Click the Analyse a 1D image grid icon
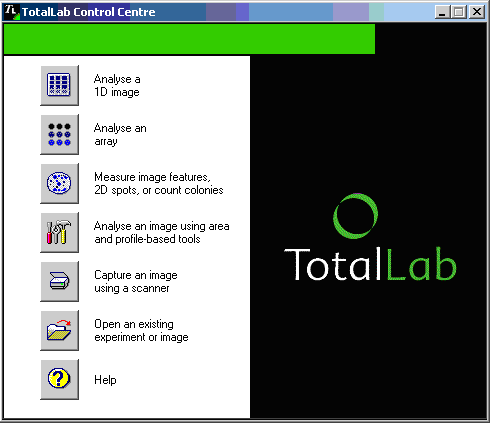The height and width of the screenshot is (424, 490). coord(59,86)
